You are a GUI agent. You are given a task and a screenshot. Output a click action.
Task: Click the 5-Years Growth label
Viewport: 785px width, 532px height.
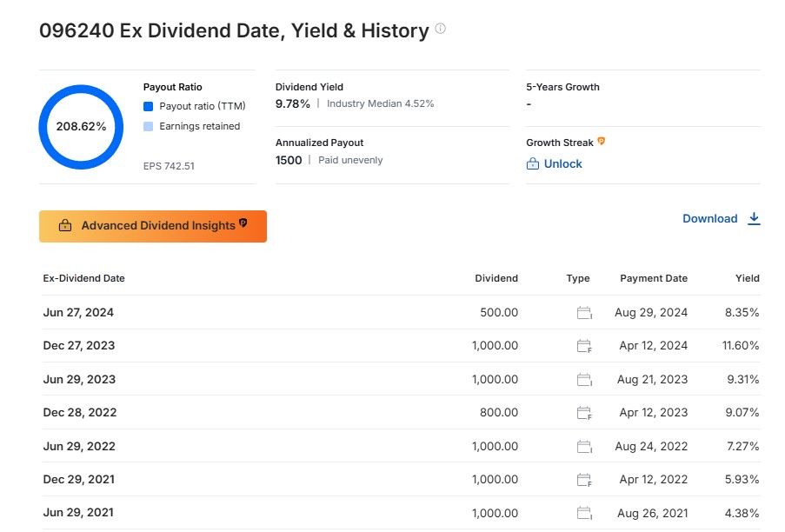click(562, 87)
